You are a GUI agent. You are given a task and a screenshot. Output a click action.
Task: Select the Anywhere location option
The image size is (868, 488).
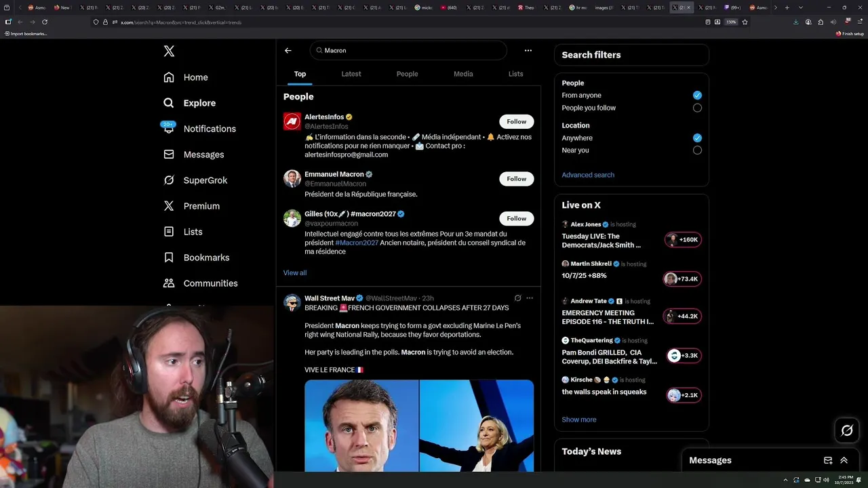pyautogui.click(x=697, y=138)
